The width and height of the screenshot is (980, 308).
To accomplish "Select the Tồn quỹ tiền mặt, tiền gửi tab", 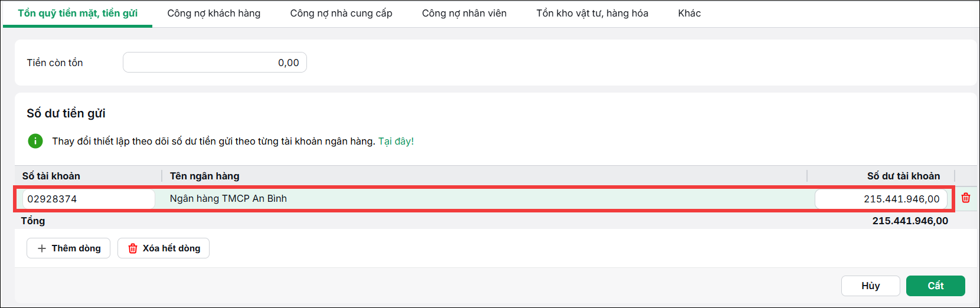I will pyautogui.click(x=78, y=13).
